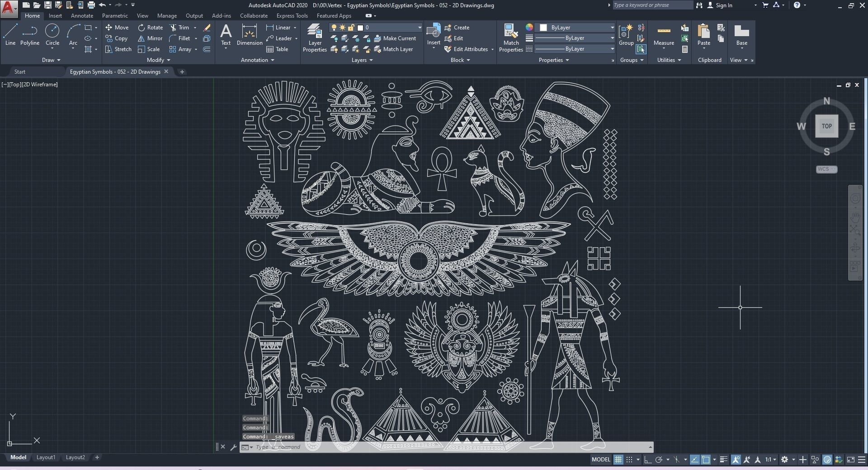Click the Erase tool icon
This screenshot has width=868, height=470.
(207, 28)
